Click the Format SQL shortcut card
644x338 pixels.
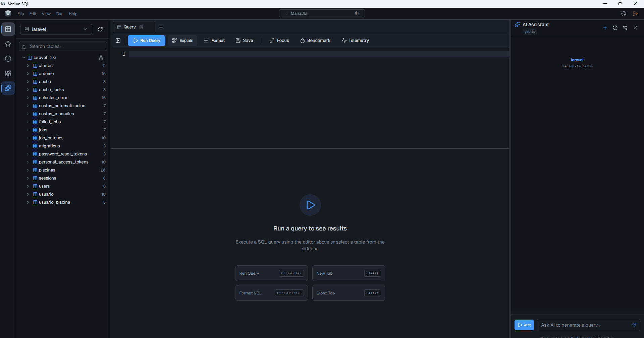pos(271,293)
